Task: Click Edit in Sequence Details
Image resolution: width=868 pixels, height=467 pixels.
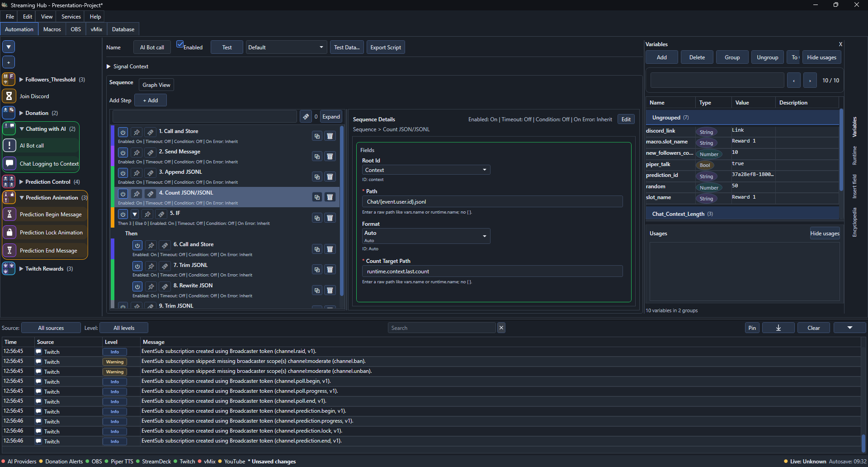Action: click(626, 119)
